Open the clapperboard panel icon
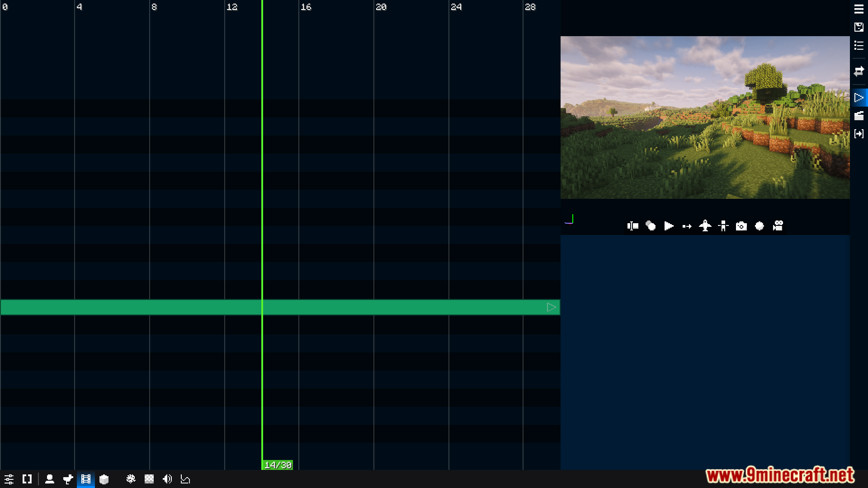 (x=859, y=116)
